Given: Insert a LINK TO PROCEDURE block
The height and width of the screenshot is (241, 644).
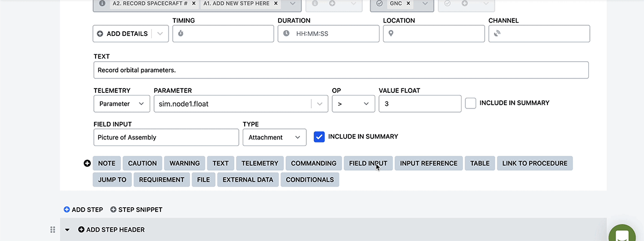Looking at the screenshot, I should [x=535, y=163].
